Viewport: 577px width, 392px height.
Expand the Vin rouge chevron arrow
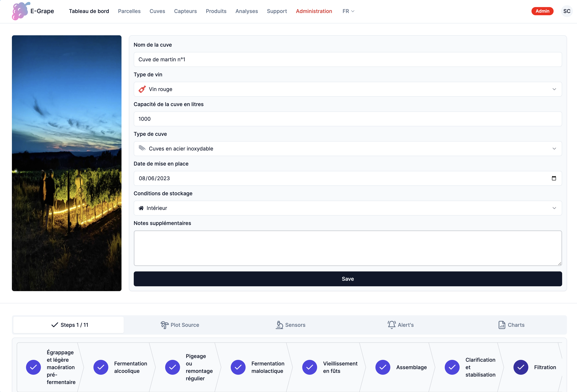(x=554, y=89)
